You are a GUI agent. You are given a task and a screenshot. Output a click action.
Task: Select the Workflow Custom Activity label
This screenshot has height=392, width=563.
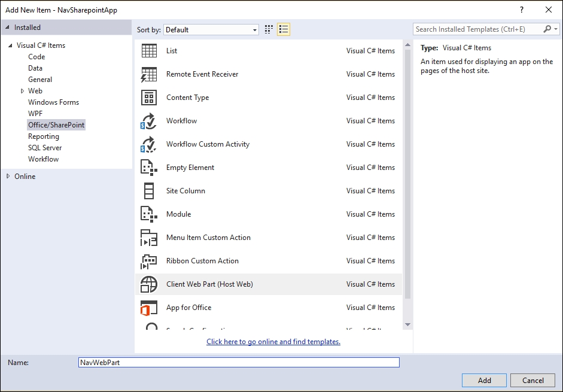[x=208, y=144]
